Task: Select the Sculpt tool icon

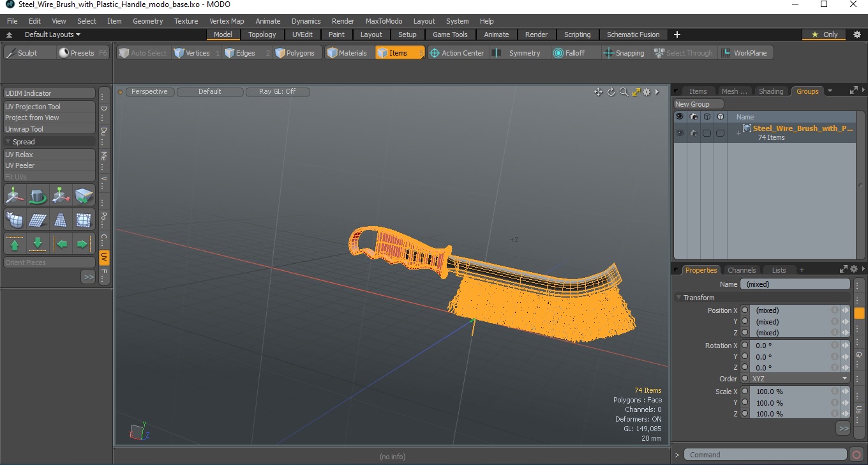Action: point(11,53)
